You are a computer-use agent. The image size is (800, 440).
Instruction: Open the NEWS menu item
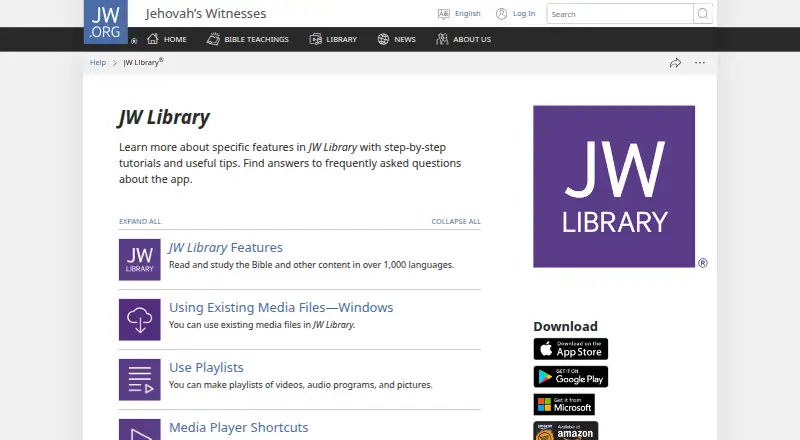pyautogui.click(x=405, y=39)
